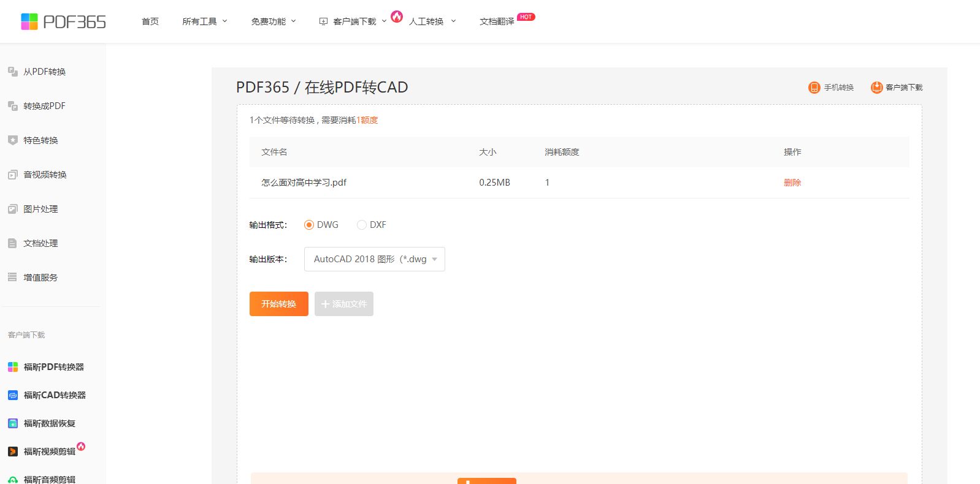Open the 免费功能 nav menu
The width and height of the screenshot is (980, 484).
268,21
